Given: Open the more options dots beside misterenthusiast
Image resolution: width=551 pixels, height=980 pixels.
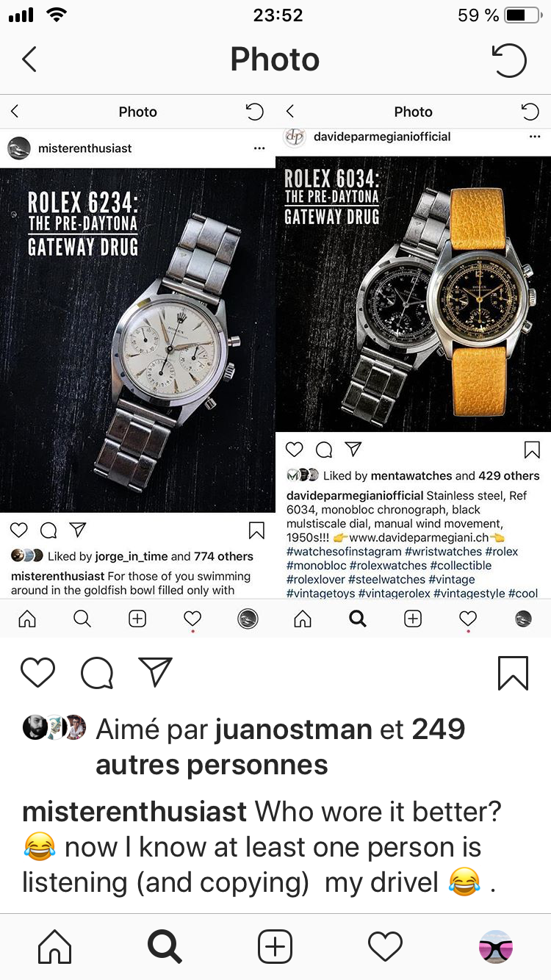Looking at the screenshot, I should point(259,148).
